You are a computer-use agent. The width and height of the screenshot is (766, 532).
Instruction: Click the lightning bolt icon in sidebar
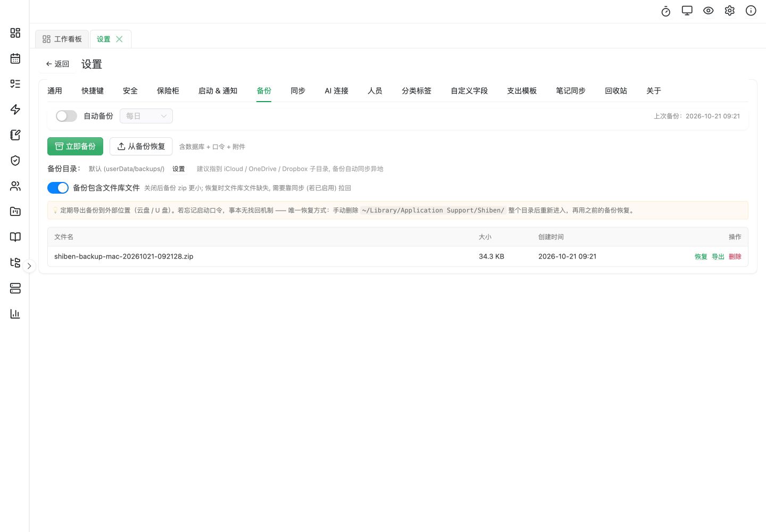[15, 110]
